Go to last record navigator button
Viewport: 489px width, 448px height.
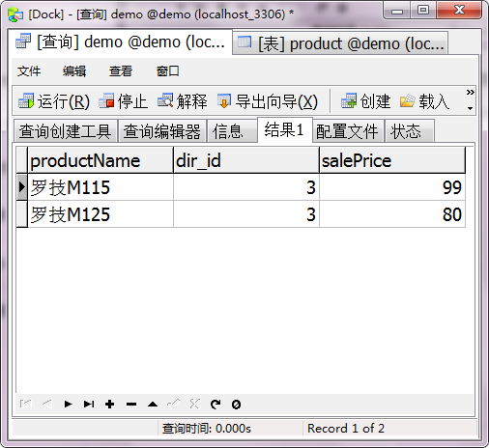[89, 404]
